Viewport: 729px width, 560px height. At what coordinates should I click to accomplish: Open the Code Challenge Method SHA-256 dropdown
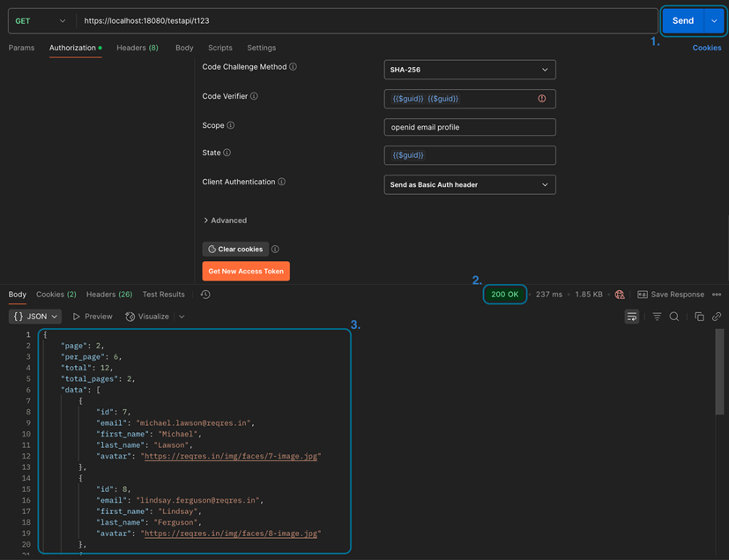[x=470, y=70]
